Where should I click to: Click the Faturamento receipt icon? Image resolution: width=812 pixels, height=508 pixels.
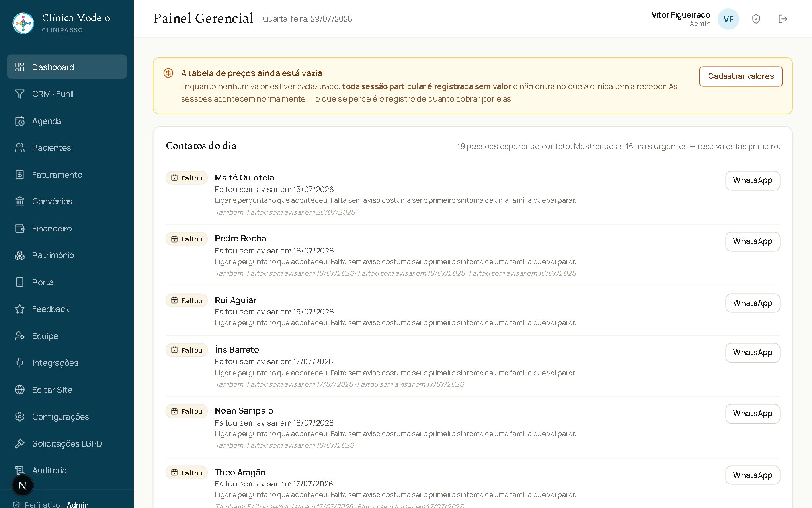[x=20, y=175]
